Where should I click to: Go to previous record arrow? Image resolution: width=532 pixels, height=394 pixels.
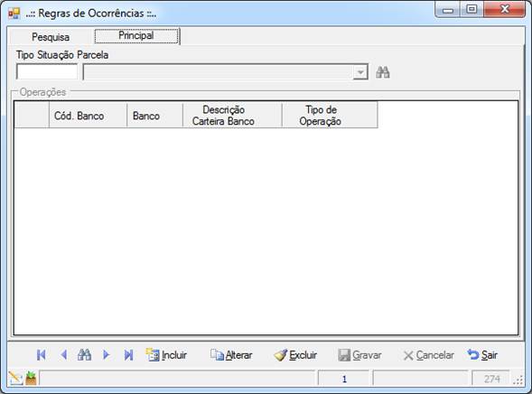coord(63,355)
